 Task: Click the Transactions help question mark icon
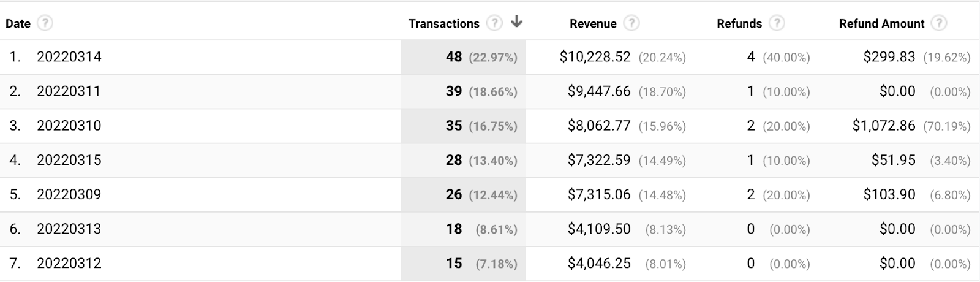[494, 23]
